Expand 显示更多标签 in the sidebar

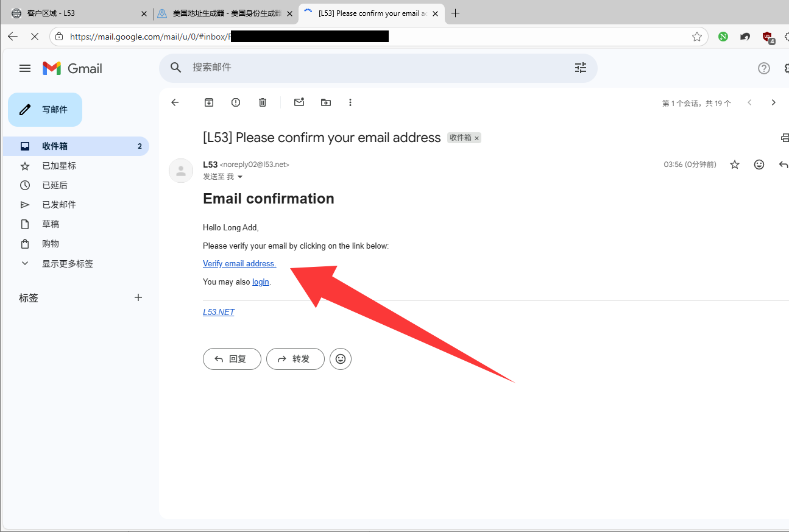[x=67, y=264]
